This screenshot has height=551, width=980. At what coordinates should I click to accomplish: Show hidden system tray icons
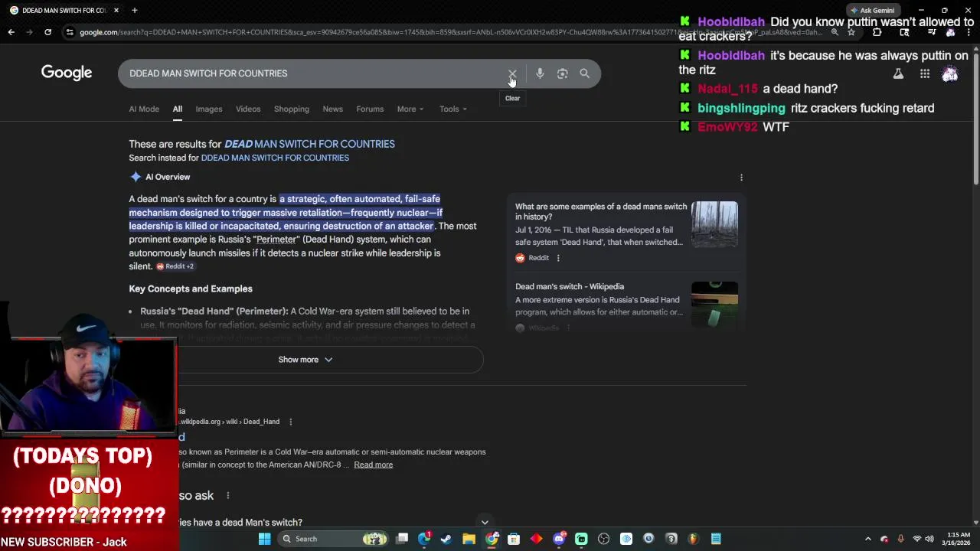pyautogui.click(x=867, y=539)
